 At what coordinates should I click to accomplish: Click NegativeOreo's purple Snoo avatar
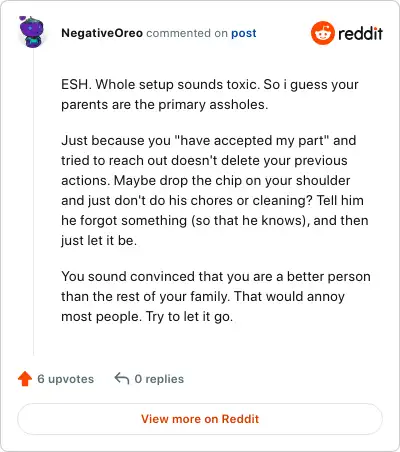[31, 32]
